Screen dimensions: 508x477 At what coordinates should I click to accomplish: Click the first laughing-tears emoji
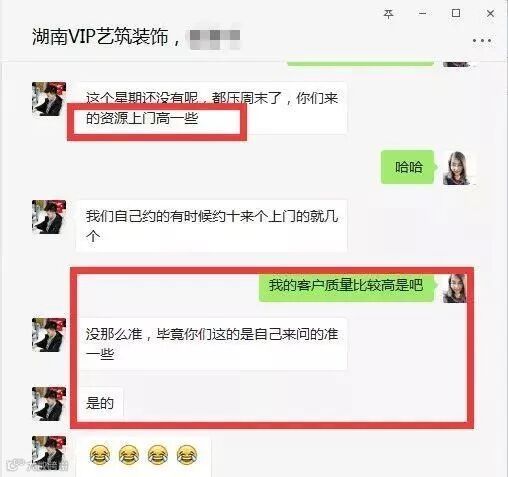point(100,454)
